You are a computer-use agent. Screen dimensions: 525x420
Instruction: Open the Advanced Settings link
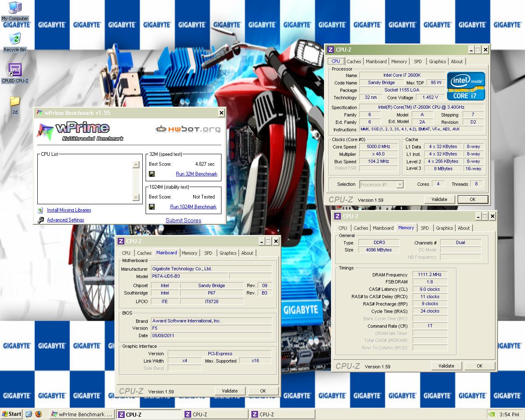click(x=66, y=220)
